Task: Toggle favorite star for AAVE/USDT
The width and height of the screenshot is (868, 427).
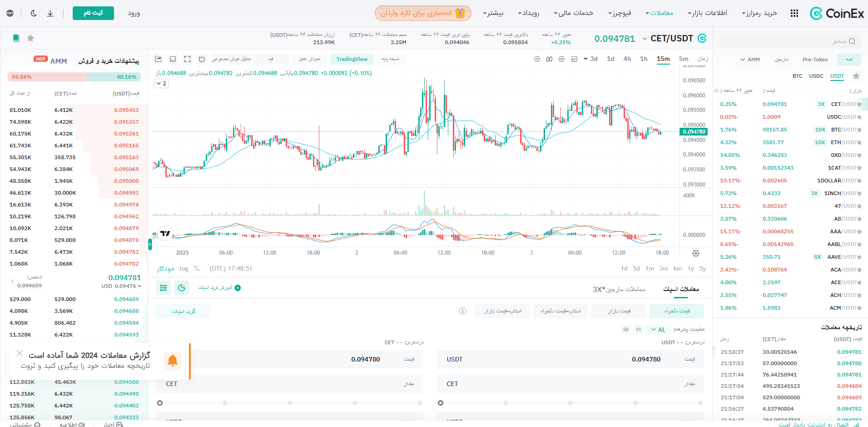Action: click(x=859, y=257)
